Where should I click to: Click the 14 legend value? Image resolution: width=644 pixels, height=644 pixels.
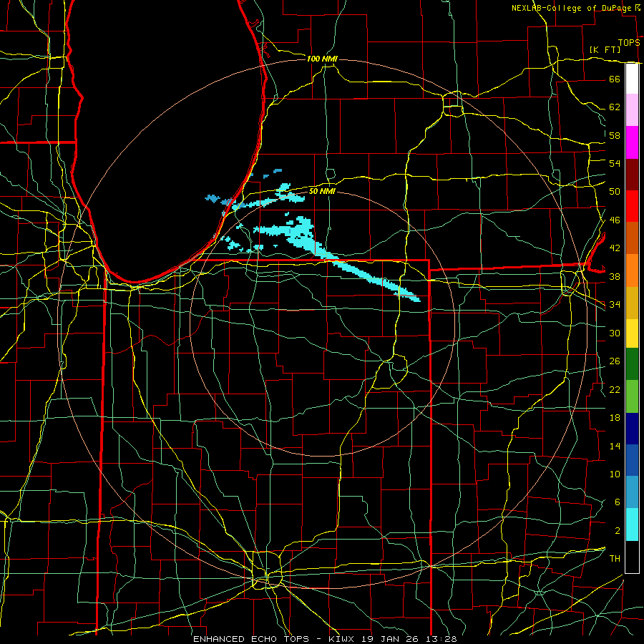(615, 446)
